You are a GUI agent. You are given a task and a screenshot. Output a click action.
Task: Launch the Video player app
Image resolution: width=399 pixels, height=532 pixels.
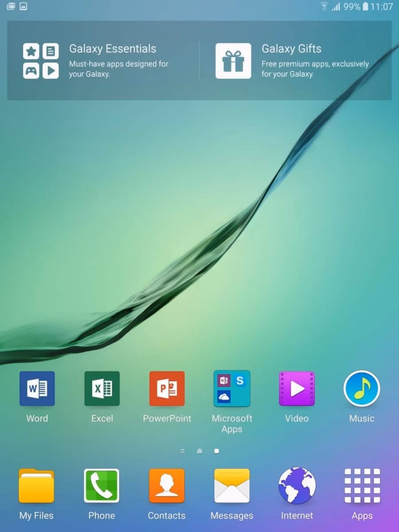(x=297, y=389)
